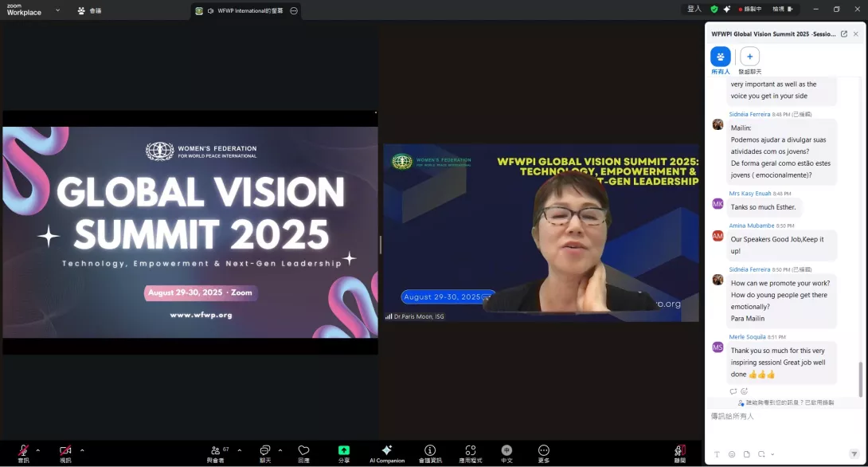Viewport: 868px width, 467px height.
Task: Click the AM avatar of Amina Mubambe
Action: [x=717, y=235]
